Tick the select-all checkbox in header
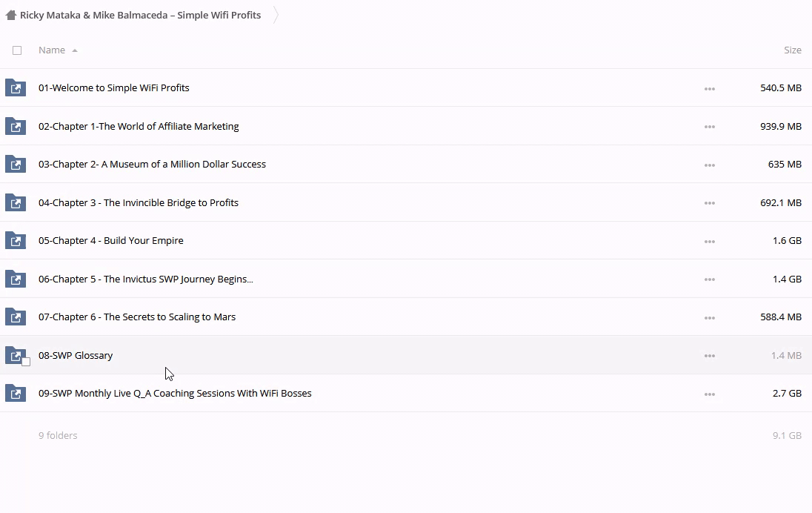 tap(17, 50)
